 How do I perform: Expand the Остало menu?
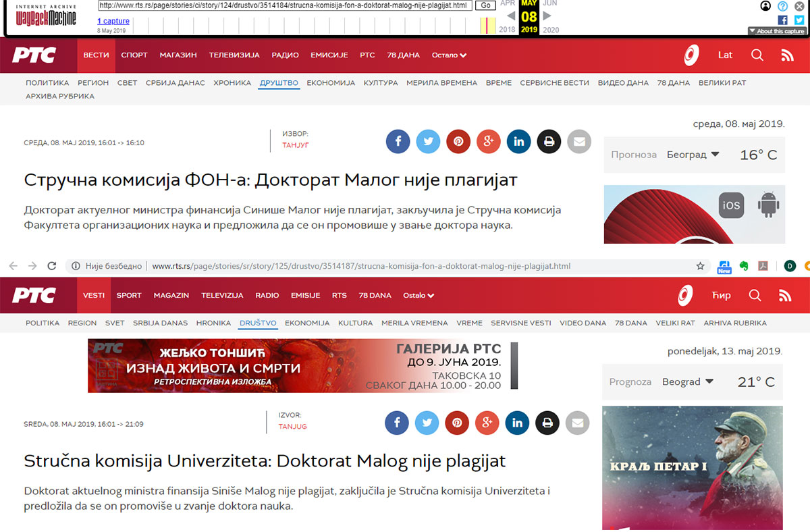click(449, 55)
